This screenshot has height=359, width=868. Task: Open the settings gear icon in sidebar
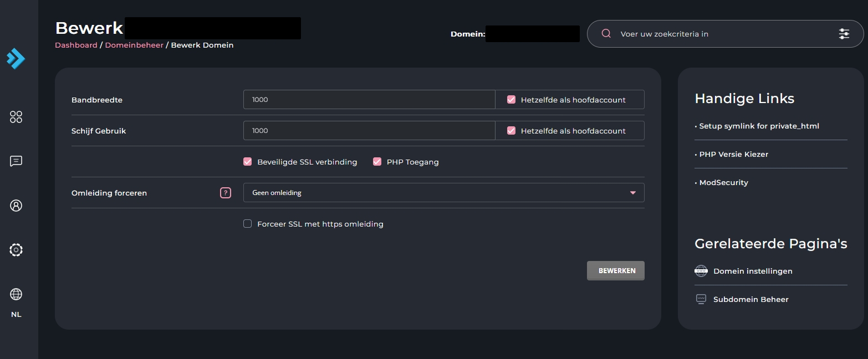point(16,250)
